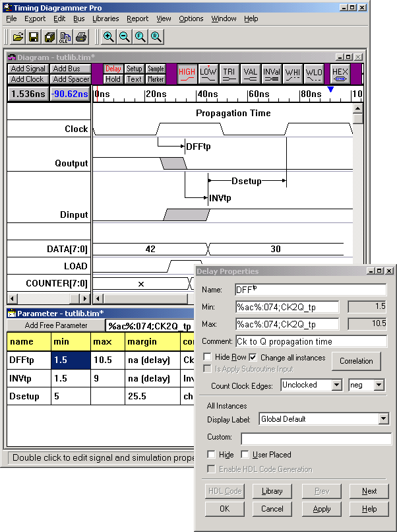Open the neg edge dropdown
The height and width of the screenshot is (532, 397).
[x=379, y=385]
